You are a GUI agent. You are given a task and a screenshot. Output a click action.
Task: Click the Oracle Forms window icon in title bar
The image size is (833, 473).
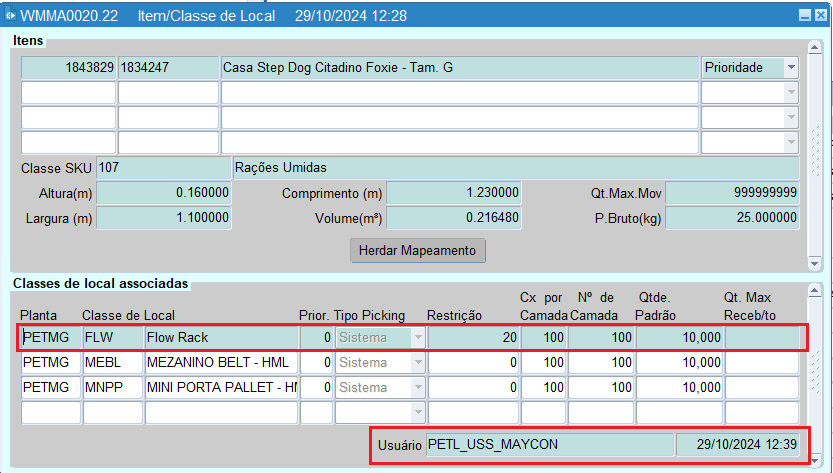click(10, 15)
